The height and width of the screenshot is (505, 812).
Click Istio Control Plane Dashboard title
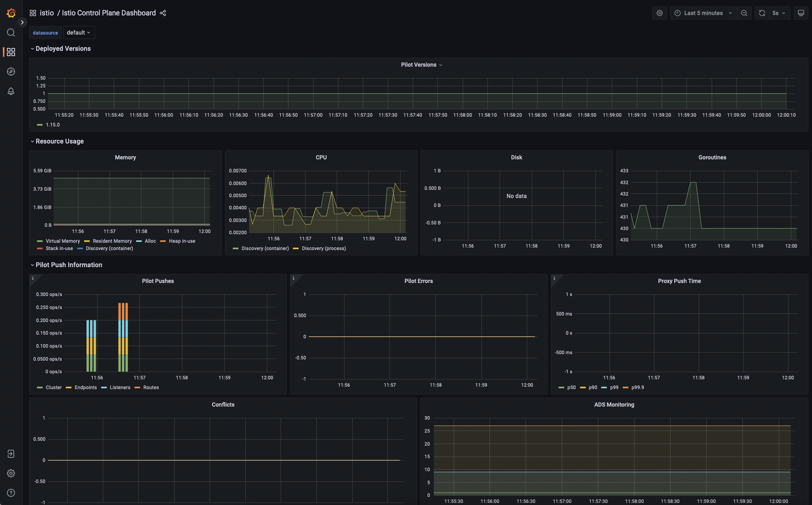point(109,13)
